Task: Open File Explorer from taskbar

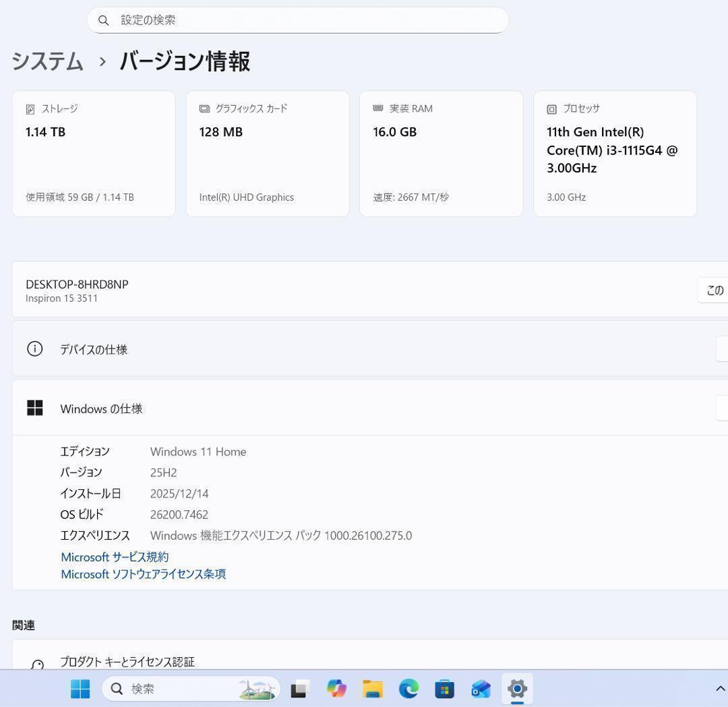Action: tap(372, 689)
